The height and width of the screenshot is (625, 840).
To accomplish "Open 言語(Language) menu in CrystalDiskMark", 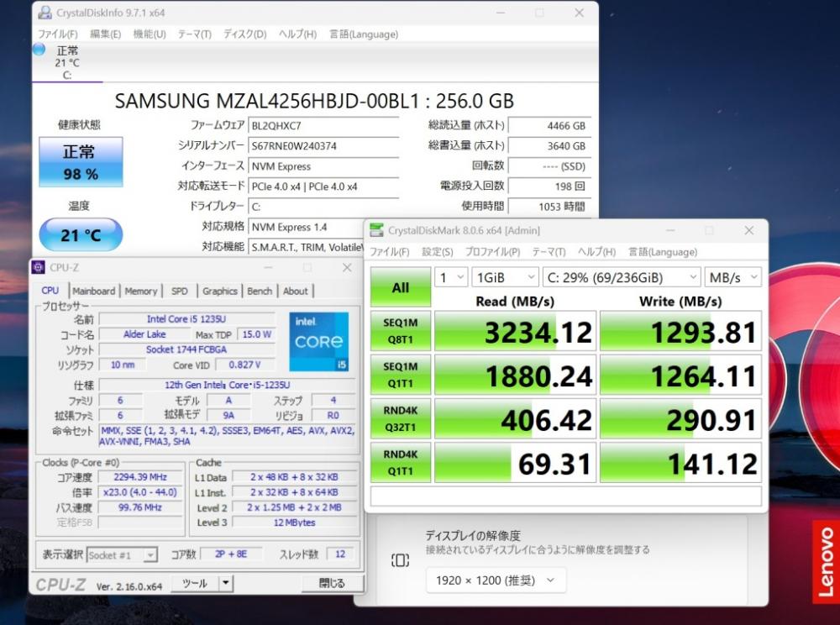I will click(x=663, y=252).
